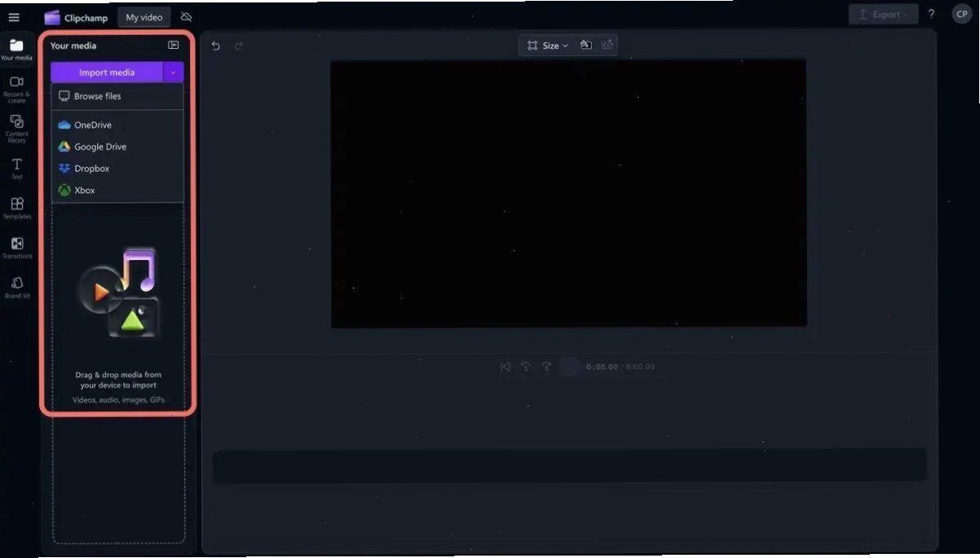
Task: Open the Record & create sidebar tab
Action: 16,90
